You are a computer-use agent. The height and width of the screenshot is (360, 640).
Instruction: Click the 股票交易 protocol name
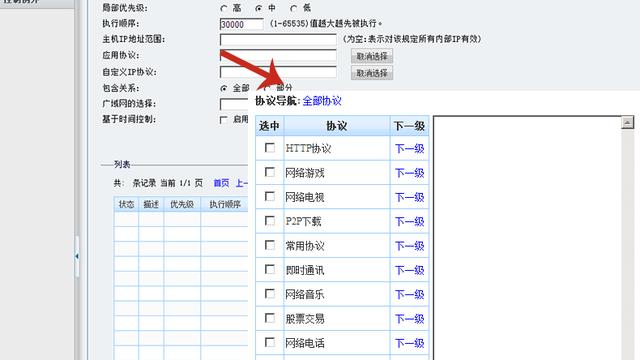click(x=305, y=319)
